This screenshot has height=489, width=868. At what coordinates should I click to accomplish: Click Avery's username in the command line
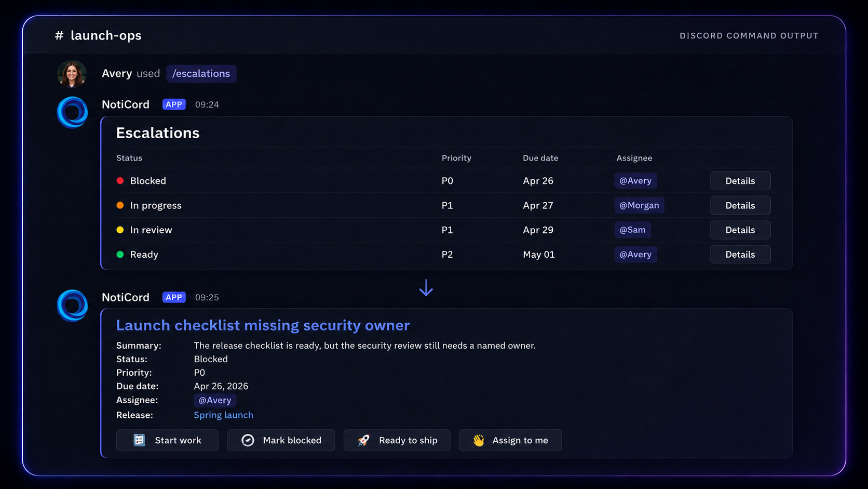117,73
